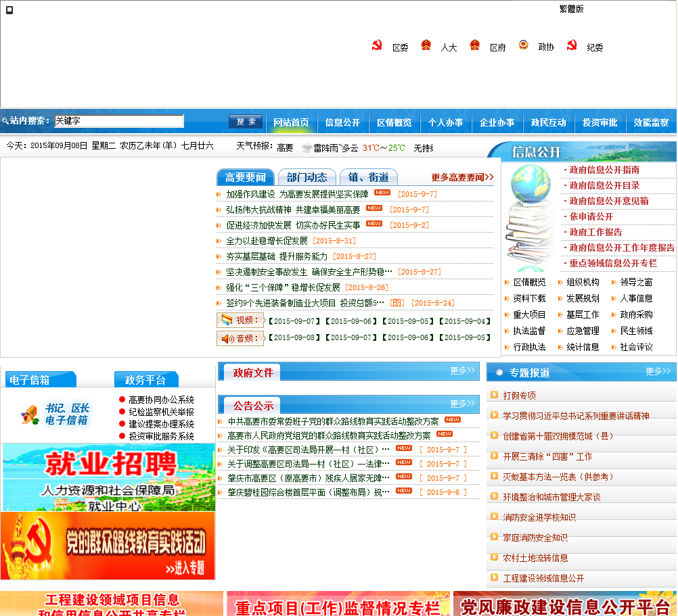Switch to the 镇、街道 tab
Viewport: 678px width, 616px height.
coord(368,177)
